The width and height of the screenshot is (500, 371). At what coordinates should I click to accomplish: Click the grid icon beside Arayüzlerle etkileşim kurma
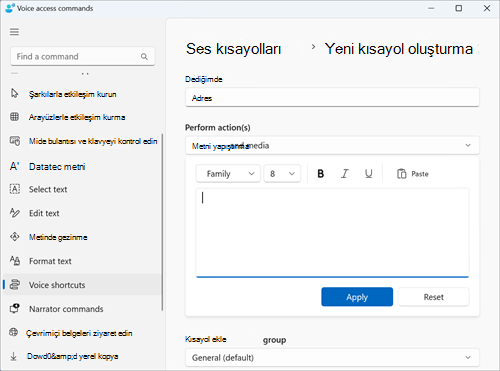click(x=14, y=117)
